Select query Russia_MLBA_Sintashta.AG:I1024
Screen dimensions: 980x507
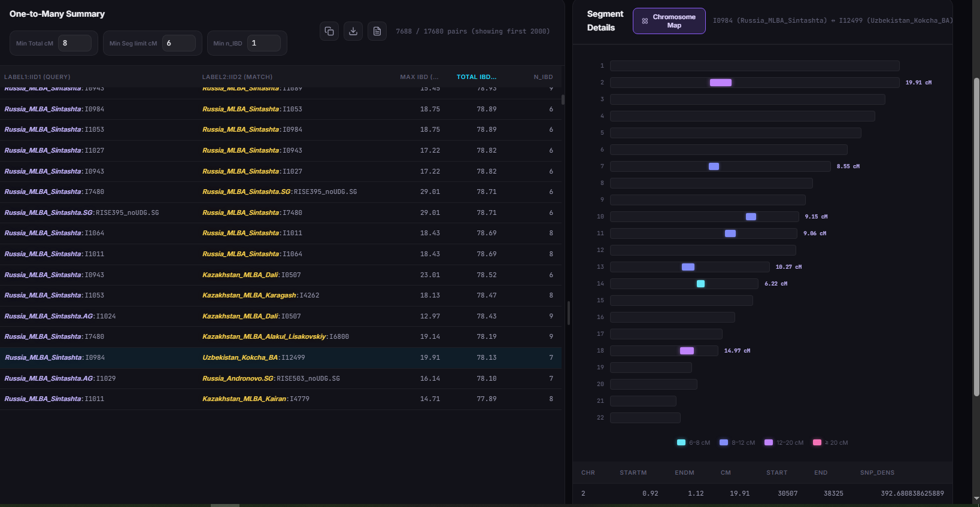coord(60,317)
